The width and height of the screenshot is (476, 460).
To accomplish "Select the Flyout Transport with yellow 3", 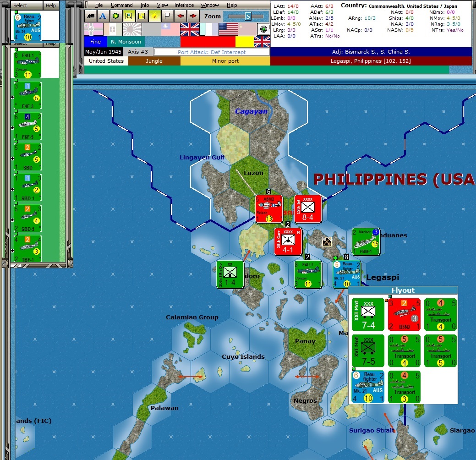I will (x=404, y=387).
